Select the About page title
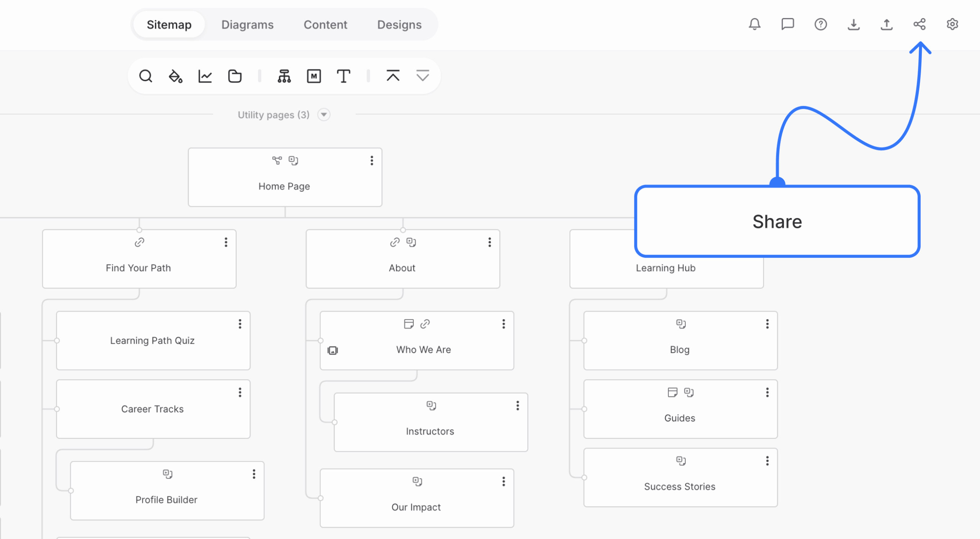 pyautogui.click(x=402, y=268)
